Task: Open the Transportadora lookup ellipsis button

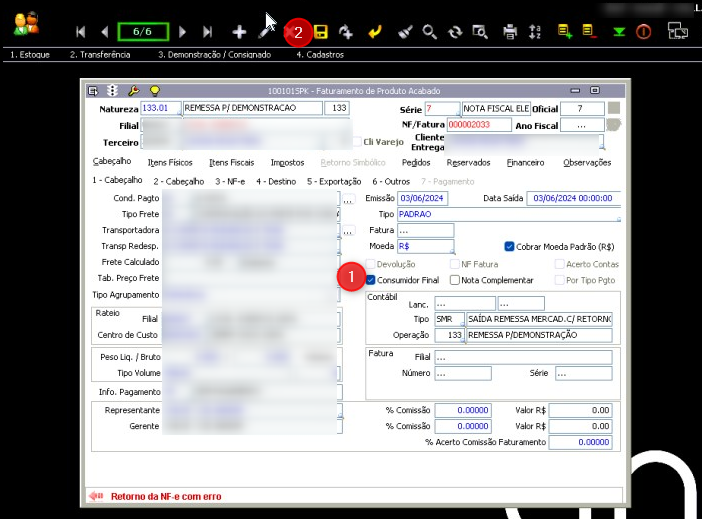Action: click(x=348, y=231)
